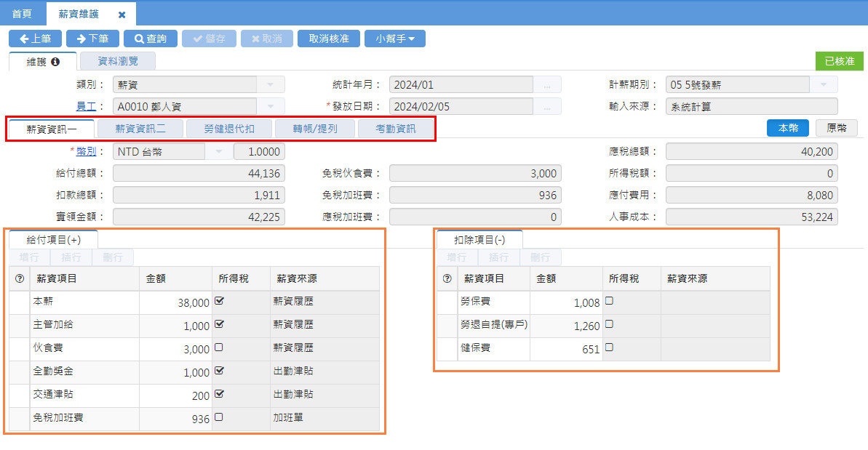This screenshot has height=450, width=868.
Task: Click the info icon on 維護 tab
Action: [55, 62]
